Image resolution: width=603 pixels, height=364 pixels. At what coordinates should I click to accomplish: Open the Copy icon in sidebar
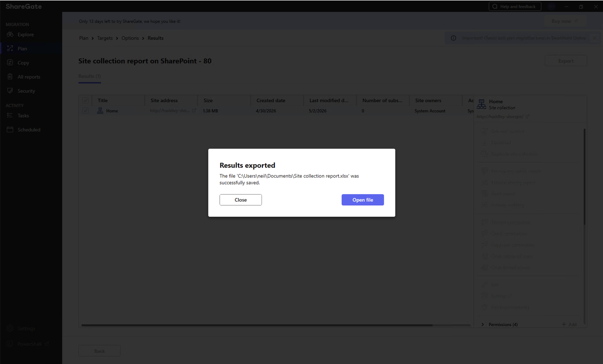pyautogui.click(x=10, y=62)
